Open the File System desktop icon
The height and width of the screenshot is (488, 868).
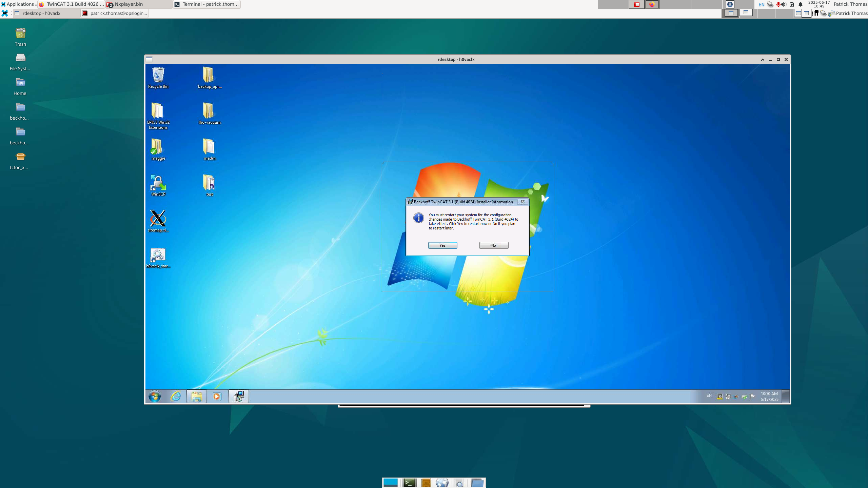click(20, 62)
